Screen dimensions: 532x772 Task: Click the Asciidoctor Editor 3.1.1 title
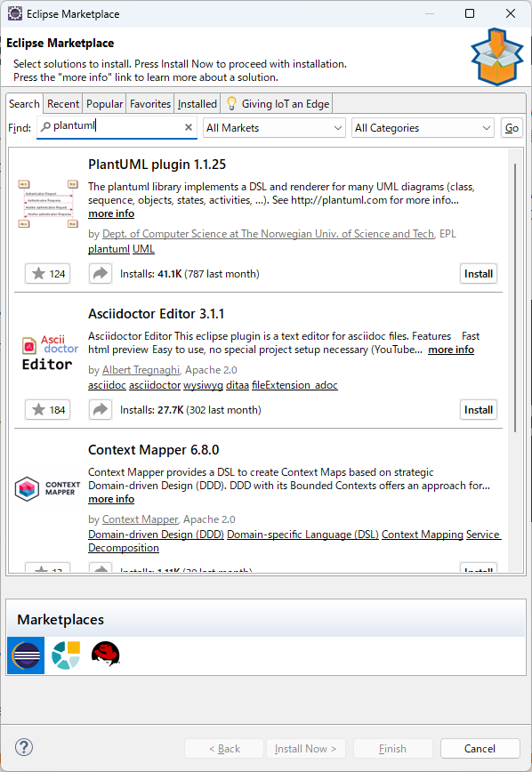[157, 314]
